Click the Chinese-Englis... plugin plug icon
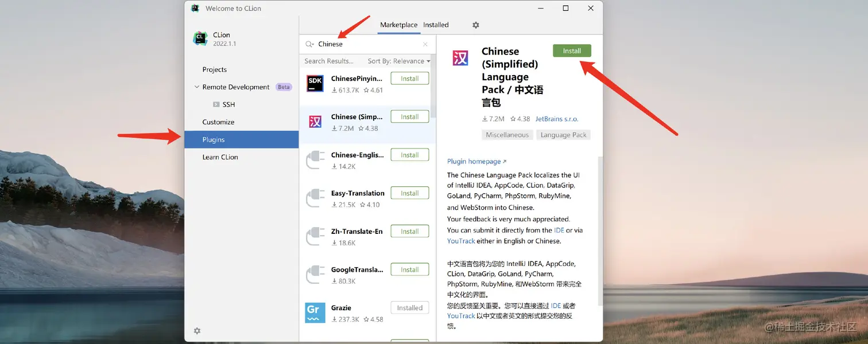Image resolution: width=868 pixels, height=344 pixels. coord(315,160)
